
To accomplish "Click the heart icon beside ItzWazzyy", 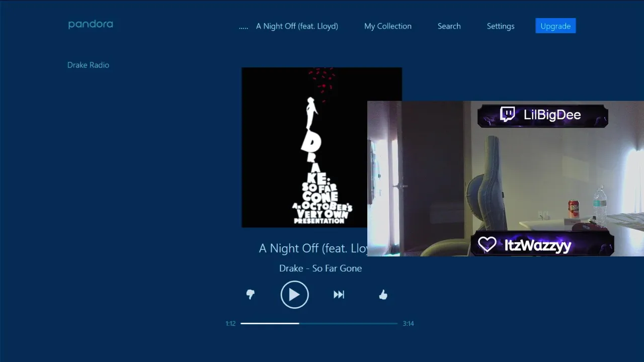I will click(487, 244).
